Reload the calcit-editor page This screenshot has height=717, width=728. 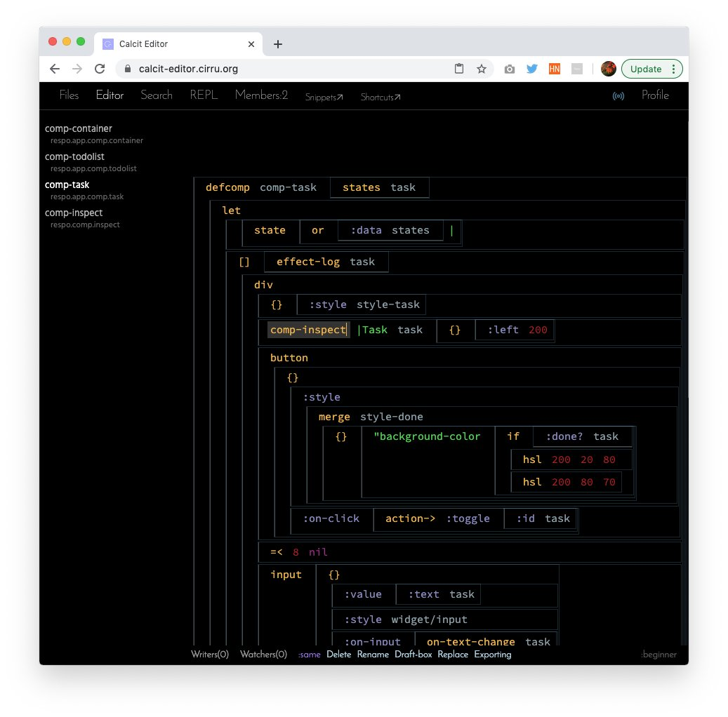pos(100,69)
